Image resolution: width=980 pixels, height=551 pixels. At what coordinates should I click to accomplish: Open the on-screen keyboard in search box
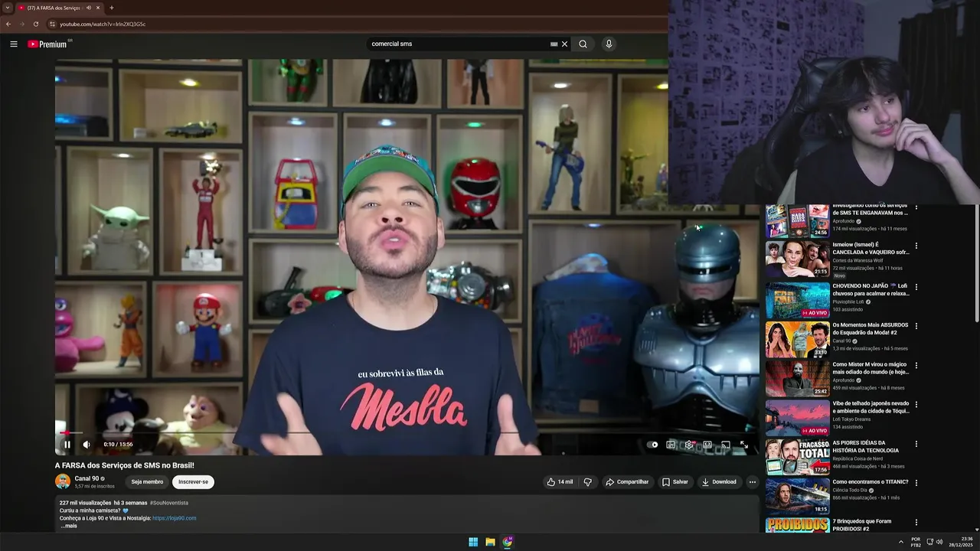pos(554,44)
